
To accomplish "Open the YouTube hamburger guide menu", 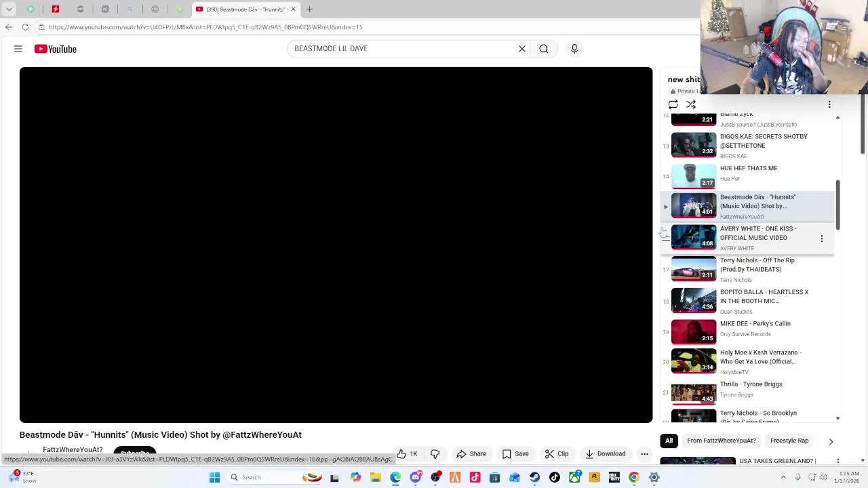I will 18,49.
